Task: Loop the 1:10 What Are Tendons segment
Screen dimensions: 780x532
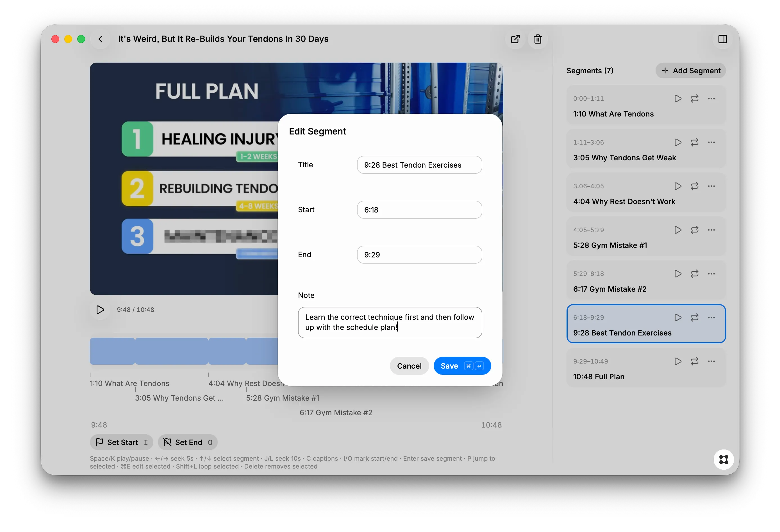Action: pos(694,98)
